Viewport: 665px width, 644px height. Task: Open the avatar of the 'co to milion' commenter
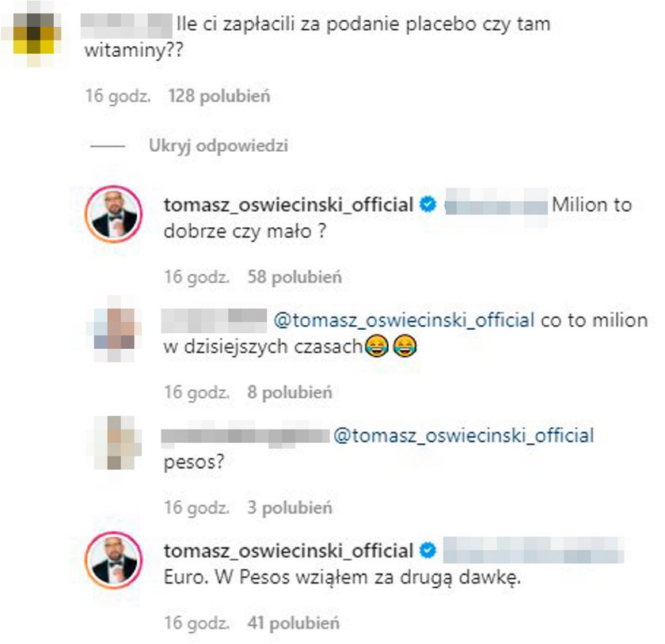(x=114, y=329)
